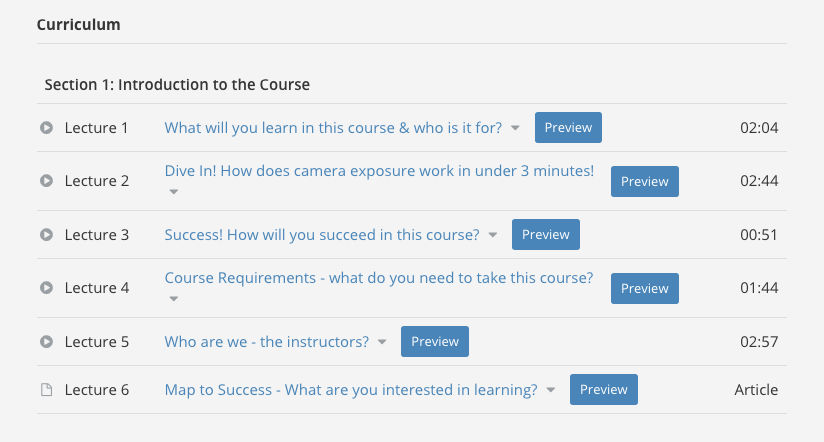824x442 pixels.
Task: Click the play icon beside Lecture 4
Action: click(46, 288)
